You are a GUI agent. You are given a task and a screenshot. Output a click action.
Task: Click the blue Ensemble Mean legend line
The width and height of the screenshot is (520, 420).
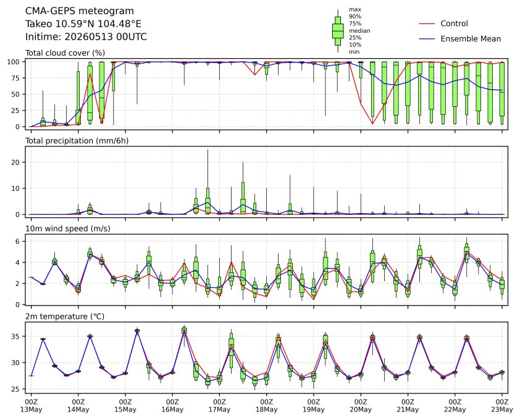[427, 39]
